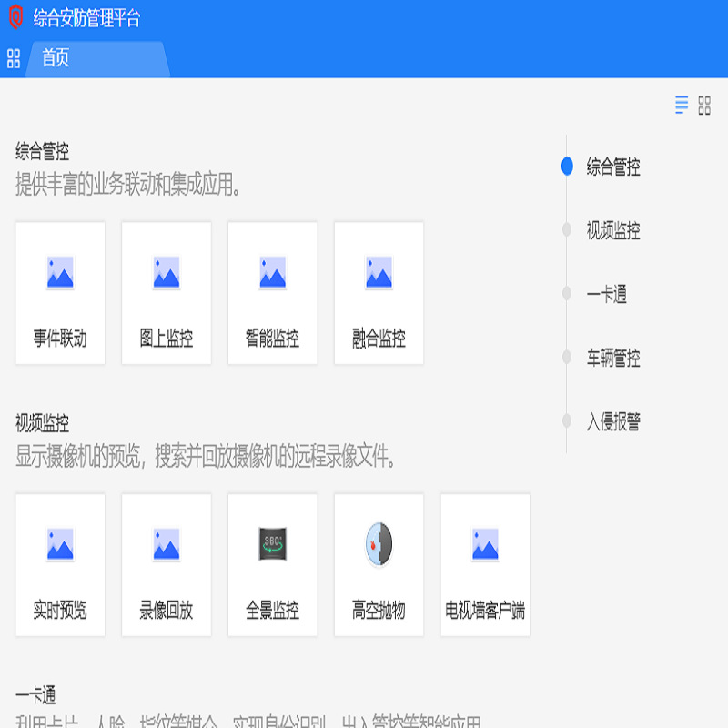The width and height of the screenshot is (728, 728).
Task: Jump to 视频监控 section anchor
Action: pos(612,230)
